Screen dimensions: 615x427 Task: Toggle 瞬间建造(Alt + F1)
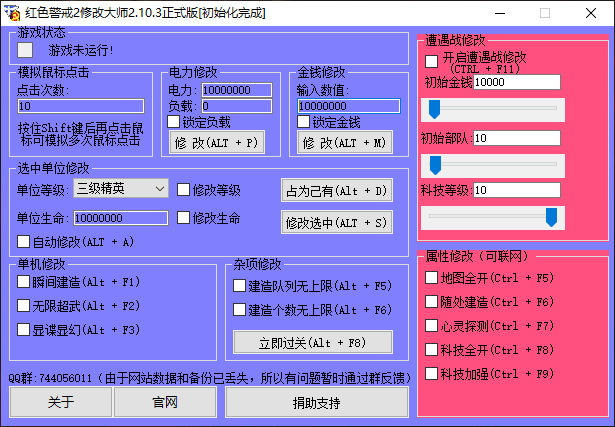click(x=24, y=282)
